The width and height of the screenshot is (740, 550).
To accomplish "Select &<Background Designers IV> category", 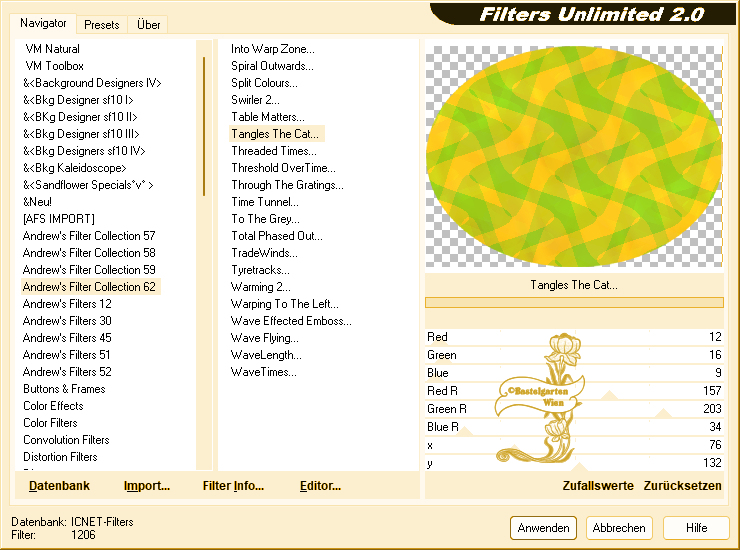I will pos(92,83).
